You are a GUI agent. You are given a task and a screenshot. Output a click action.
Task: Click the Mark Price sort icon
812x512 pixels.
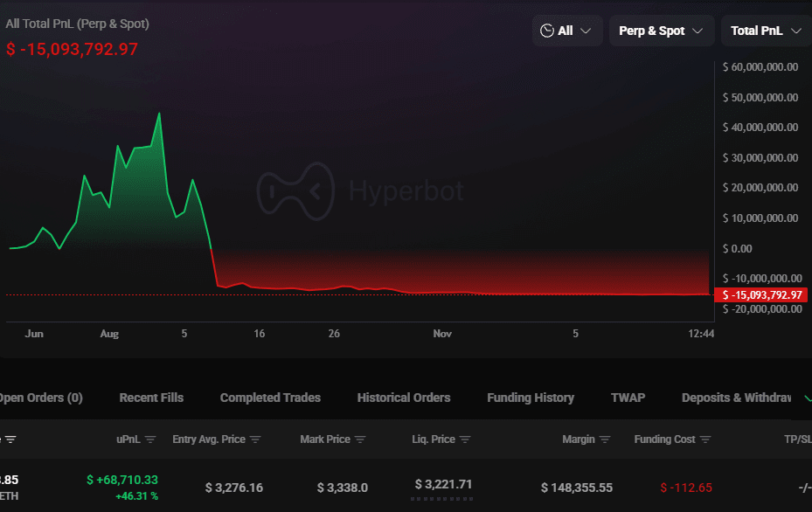[x=360, y=439]
